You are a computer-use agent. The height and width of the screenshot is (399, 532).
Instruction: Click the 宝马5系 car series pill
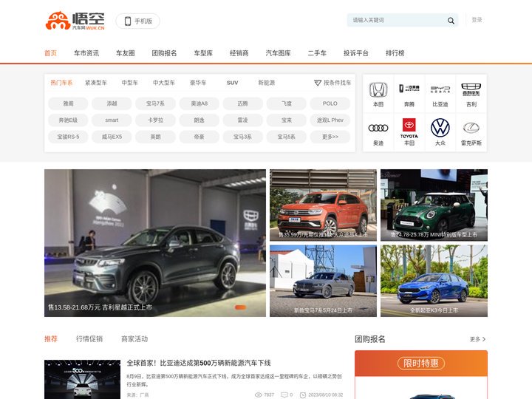pos(287,137)
